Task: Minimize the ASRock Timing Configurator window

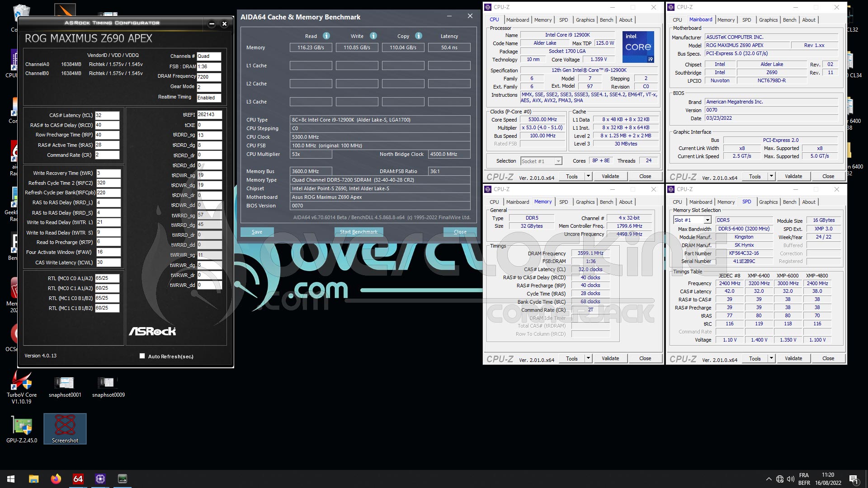Action: coord(212,23)
